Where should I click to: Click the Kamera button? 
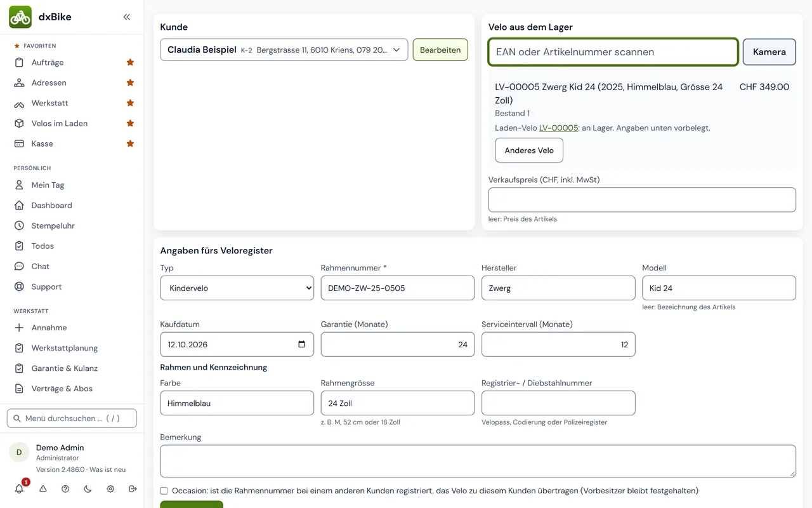click(x=769, y=52)
